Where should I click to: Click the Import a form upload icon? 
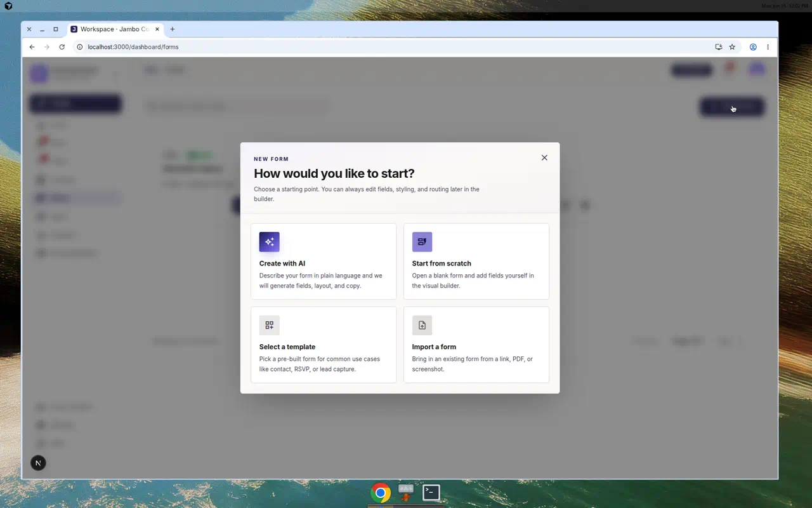pyautogui.click(x=422, y=325)
